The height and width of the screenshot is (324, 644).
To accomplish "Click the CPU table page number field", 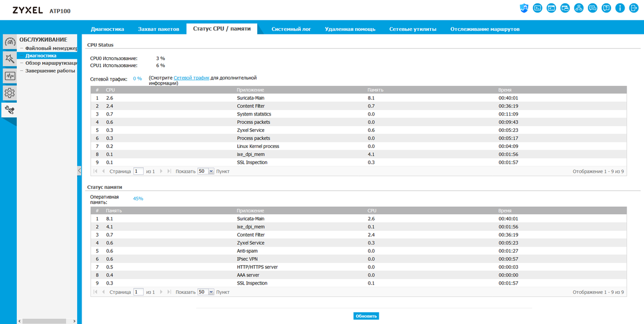I will 138,171.
